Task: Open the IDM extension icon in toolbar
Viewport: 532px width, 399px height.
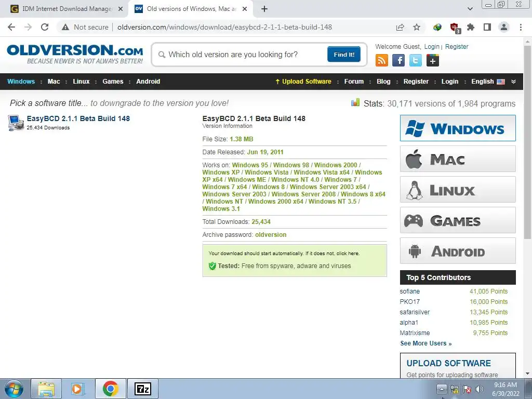Action: 437,27
